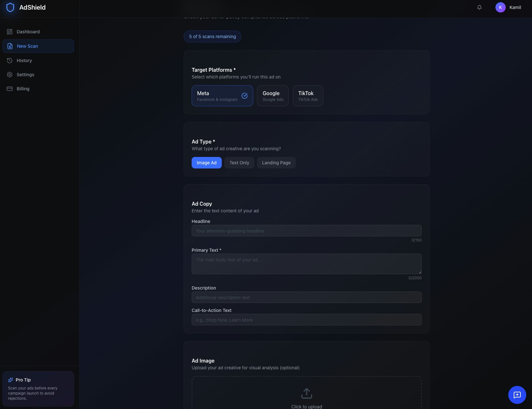532x409 pixels.
Task: Toggle the TikTok Ads platform
Action: click(x=308, y=96)
